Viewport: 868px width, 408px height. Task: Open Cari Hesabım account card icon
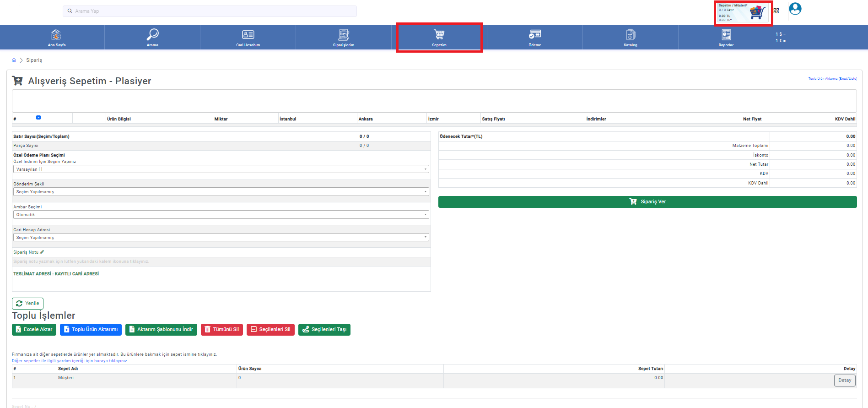(x=248, y=35)
